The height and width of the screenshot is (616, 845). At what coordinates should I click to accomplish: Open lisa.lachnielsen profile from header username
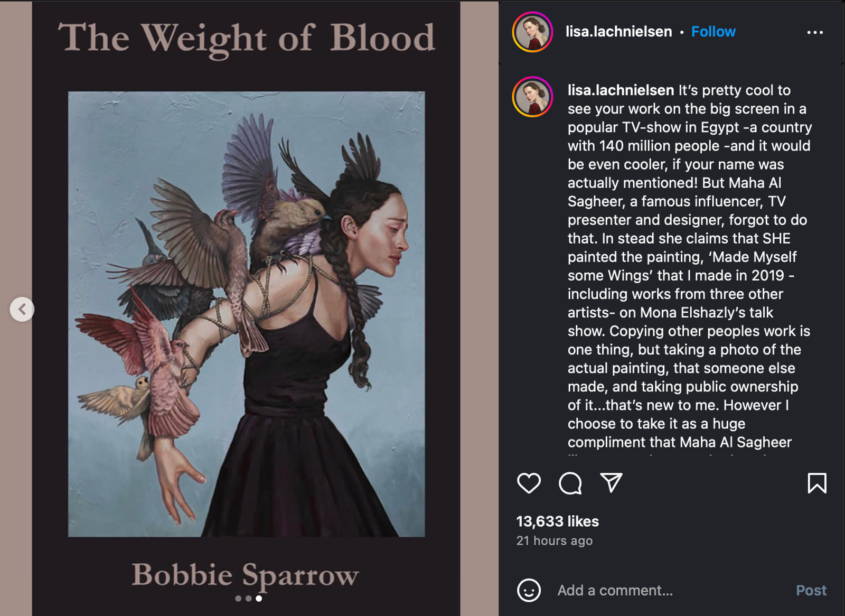(x=618, y=32)
